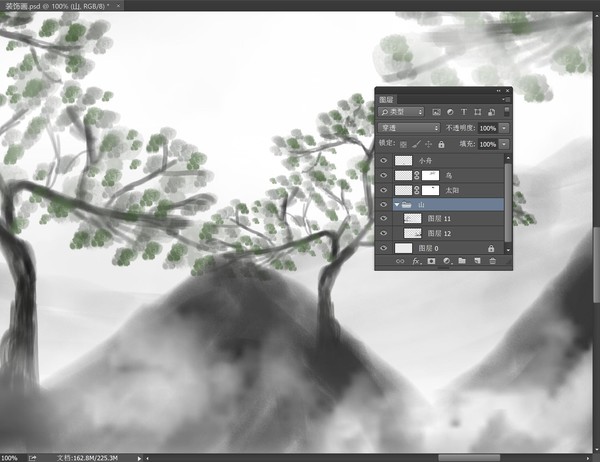The width and height of the screenshot is (600, 462).
Task: Lock image pixels brush icon
Action: pos(416,144)
